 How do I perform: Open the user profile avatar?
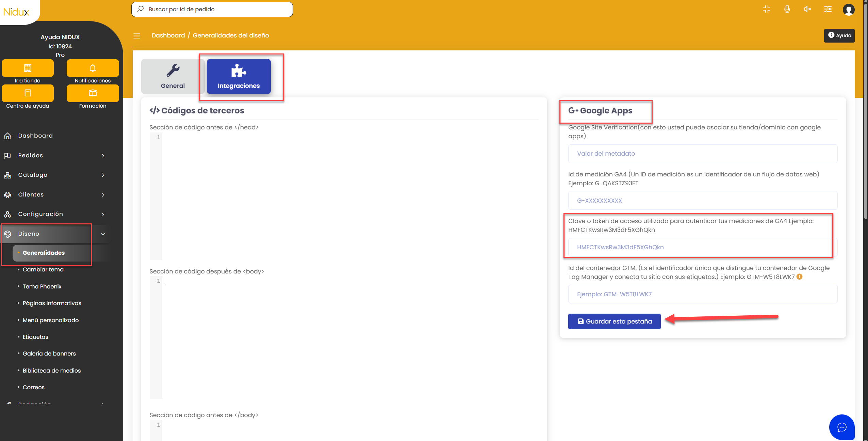(848, 9)
